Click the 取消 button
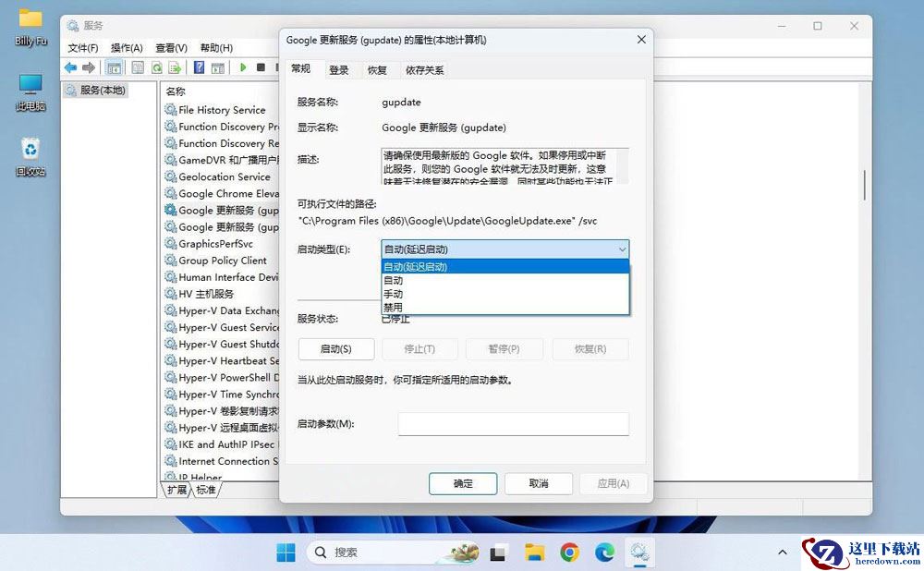The image size is (924, 571). pos(539,483)
